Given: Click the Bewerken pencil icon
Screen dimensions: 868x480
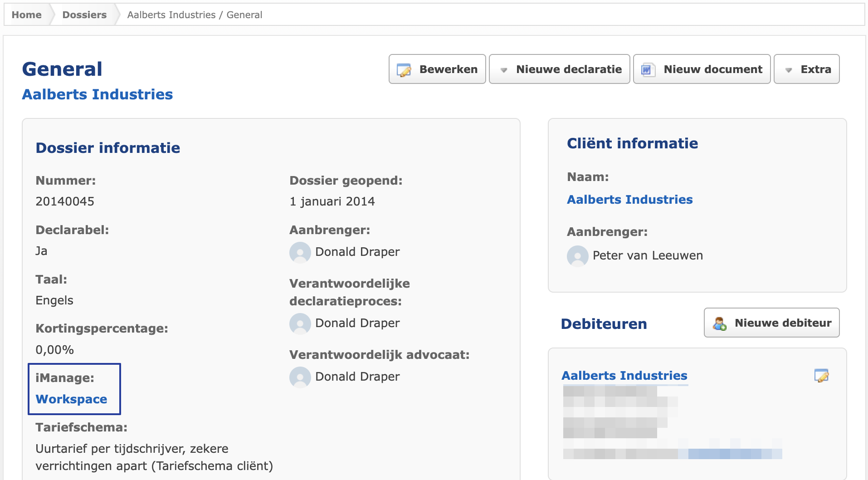Looking at the screenshot, I should click(404, 70).
